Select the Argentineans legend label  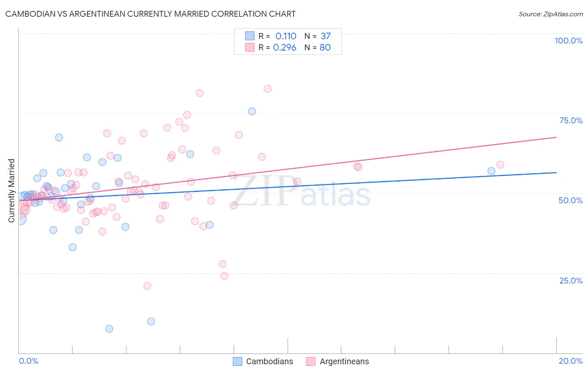(344, 361)
